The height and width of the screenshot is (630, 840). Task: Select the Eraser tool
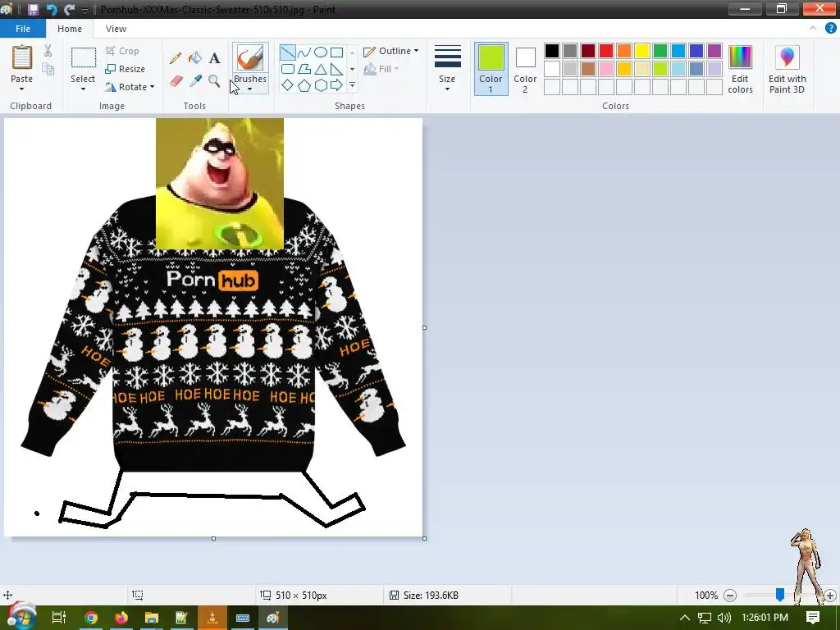pyautogui.click(x=176, y=81)
